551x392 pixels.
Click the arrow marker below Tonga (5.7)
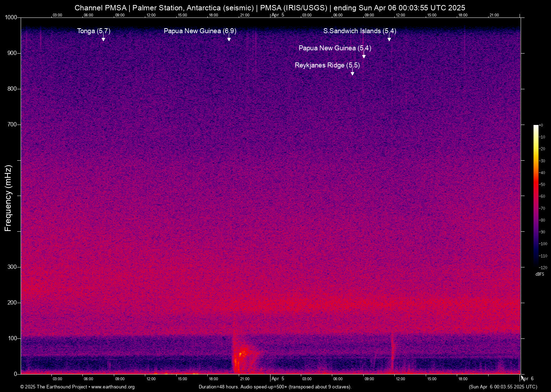(103, 39)
